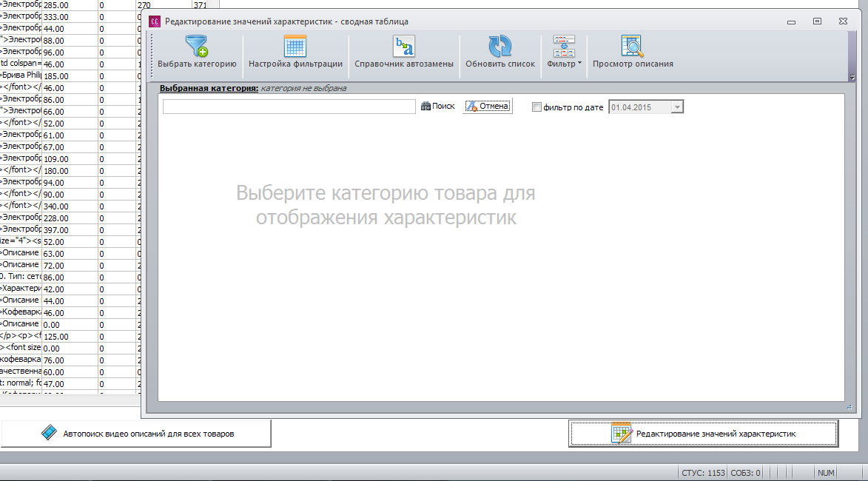Open Настройка фильтрации grid icon
This screenshot has height=481, width=868.
tap(295, 46)
